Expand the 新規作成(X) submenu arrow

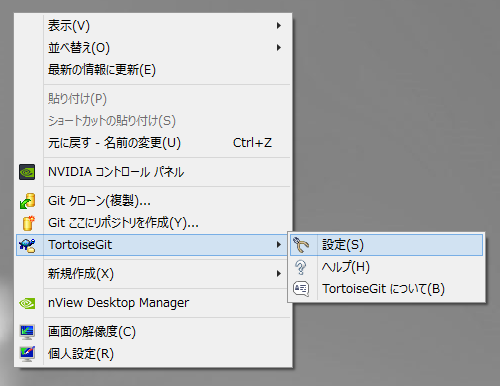(279, 274)
